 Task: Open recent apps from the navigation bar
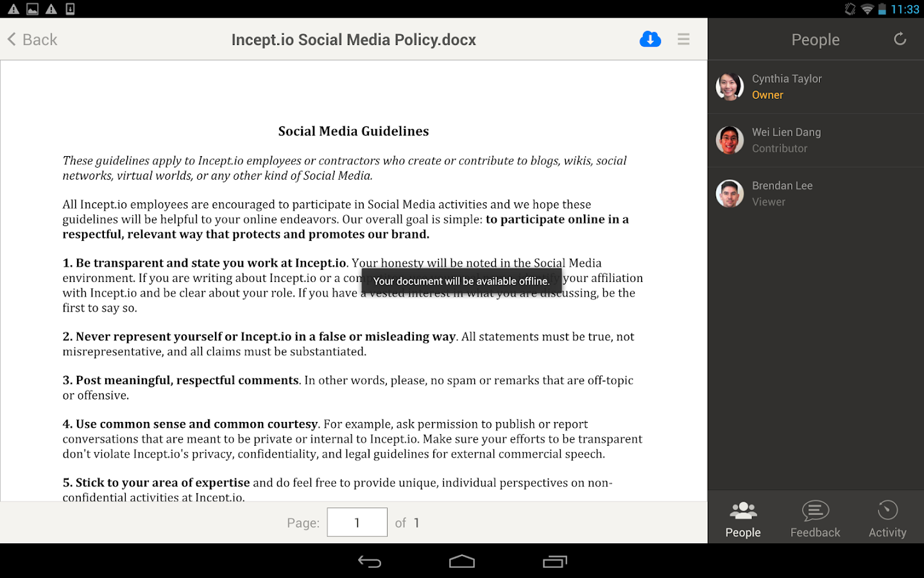coord(554,561)
